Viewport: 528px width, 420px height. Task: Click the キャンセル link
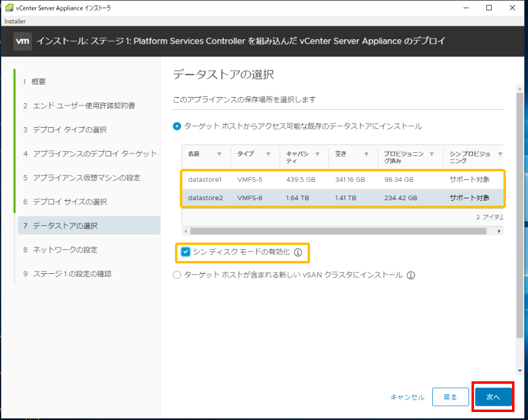tap(408, 397)
